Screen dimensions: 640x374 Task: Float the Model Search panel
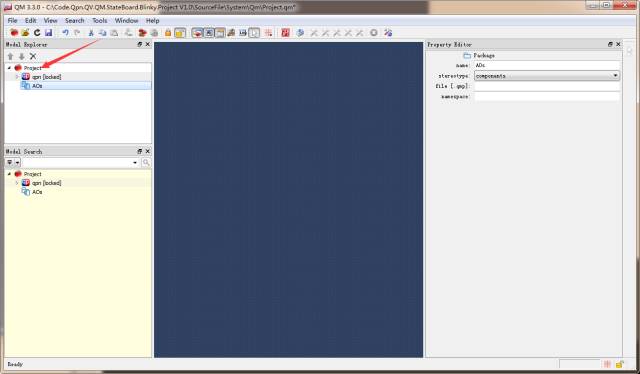click(x=140, y=151)
